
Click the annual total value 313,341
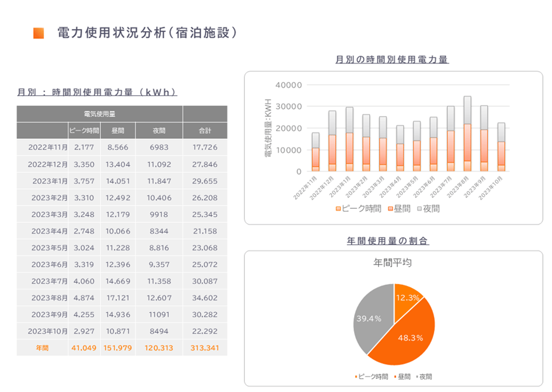click(204, 348)
